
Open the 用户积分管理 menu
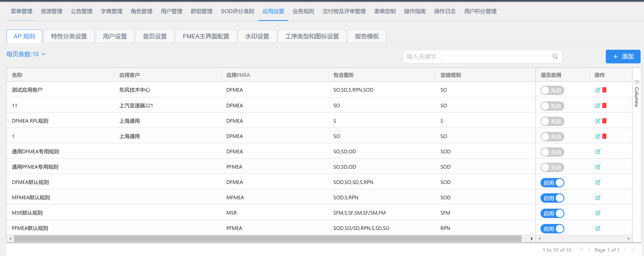(x=480, y=11)
